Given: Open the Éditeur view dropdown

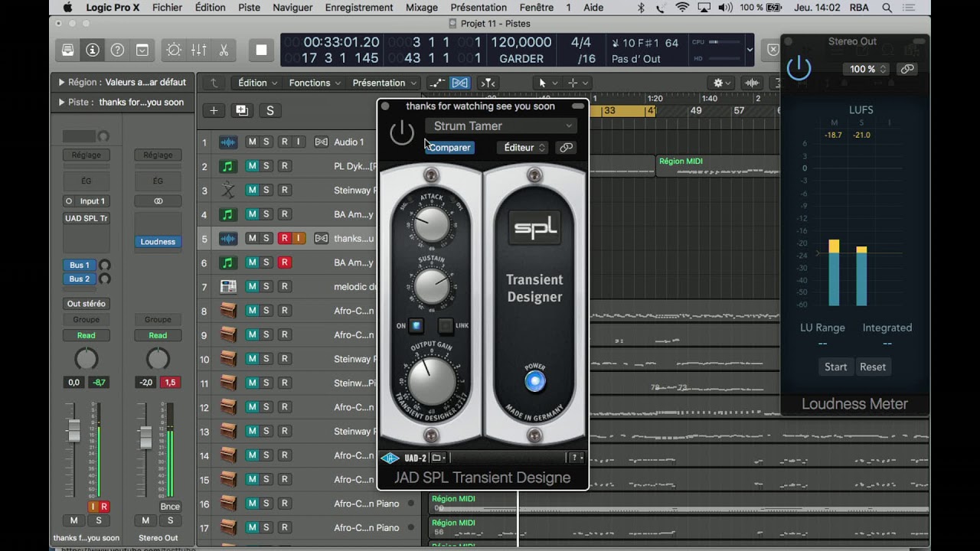Looking at the screenshot, I should pyautogui.click(x=524, y=148).
